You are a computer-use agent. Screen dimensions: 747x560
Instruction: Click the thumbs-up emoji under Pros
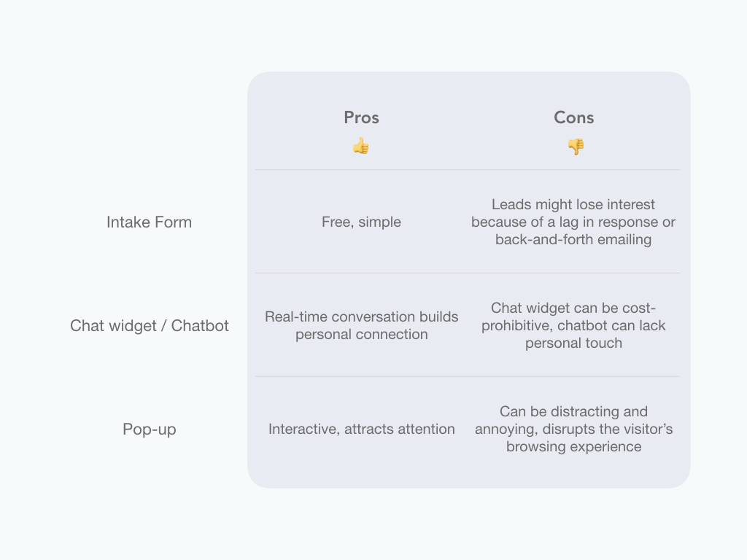click(361, 147)
